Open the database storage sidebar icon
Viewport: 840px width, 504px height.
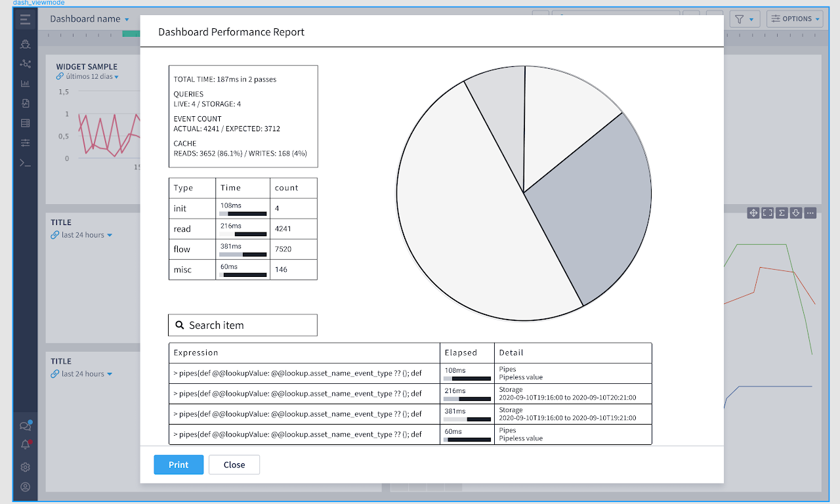pyautogui.click(x=25, y=123)
